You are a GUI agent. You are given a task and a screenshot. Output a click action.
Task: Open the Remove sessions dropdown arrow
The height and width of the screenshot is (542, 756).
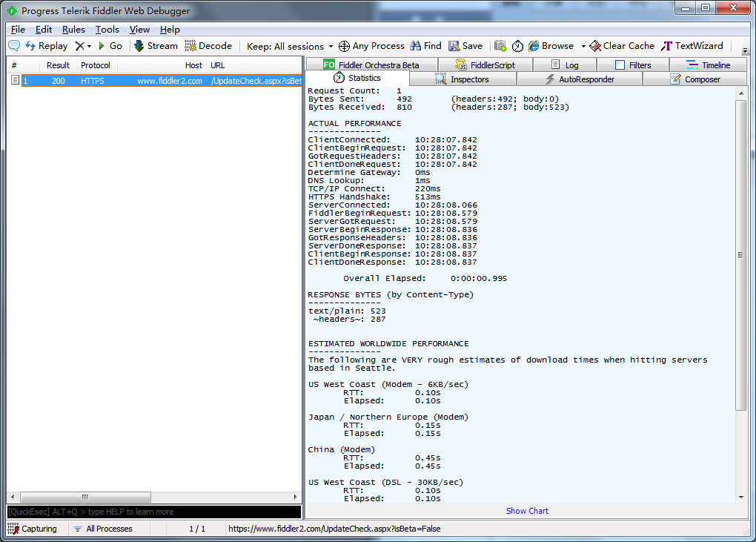(x=89, y=46)
